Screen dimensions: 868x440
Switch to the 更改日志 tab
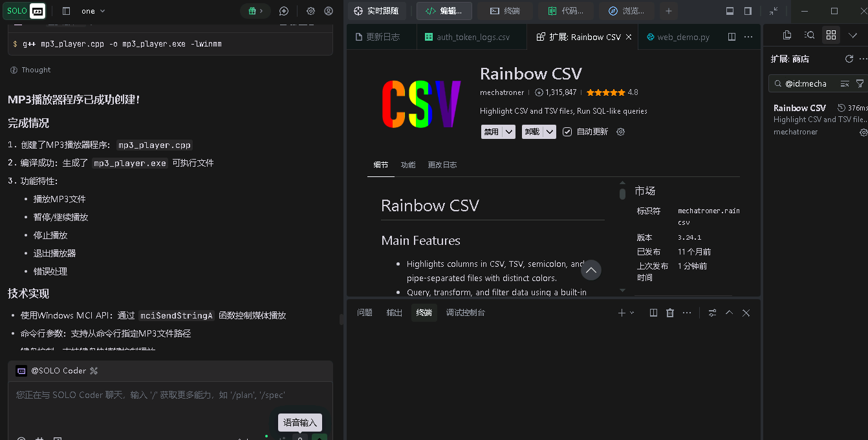click(x=442, y=165)
